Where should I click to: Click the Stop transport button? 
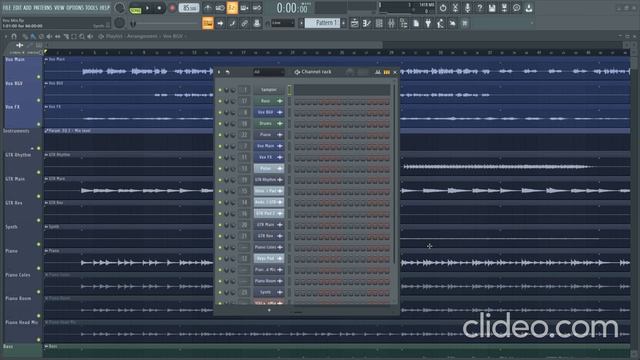click(x=159, y=8)
